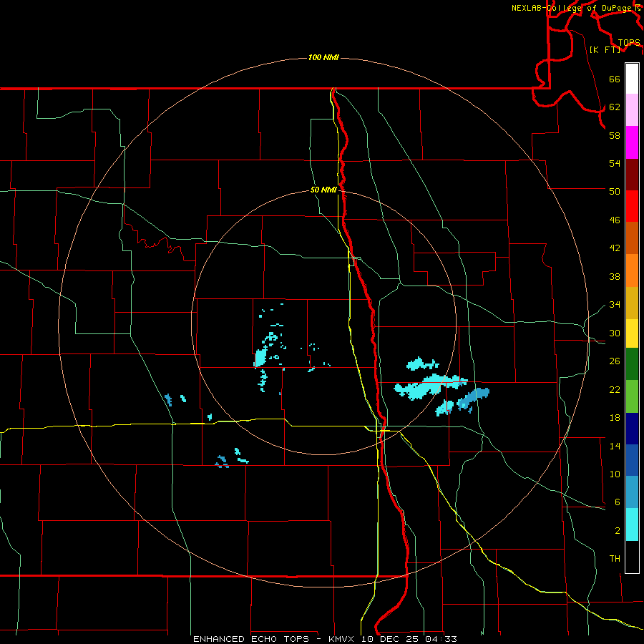
Task: Click the "04:33" timestamp in the caption
Action: click(x=441, y=639)
